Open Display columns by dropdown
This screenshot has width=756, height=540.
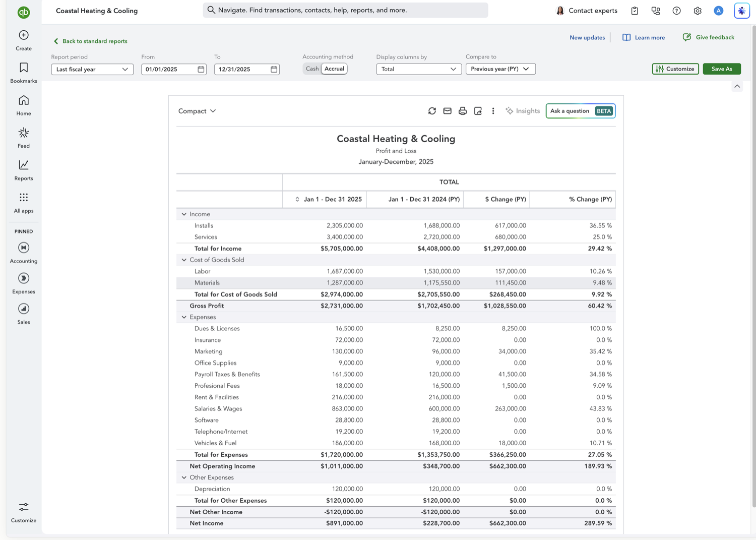click(x=419, y=69)
